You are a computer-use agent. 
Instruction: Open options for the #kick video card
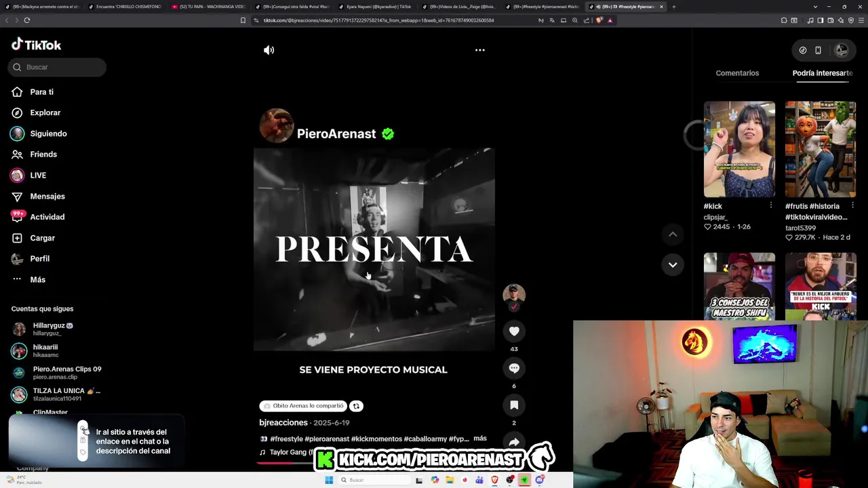coord(770,205)
